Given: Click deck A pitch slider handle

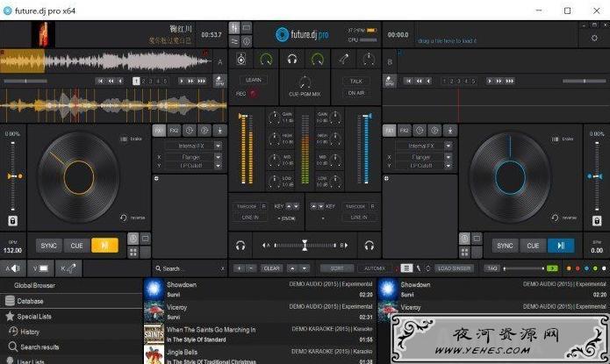Looking at the screenshot, I should (x=14, y=176).
